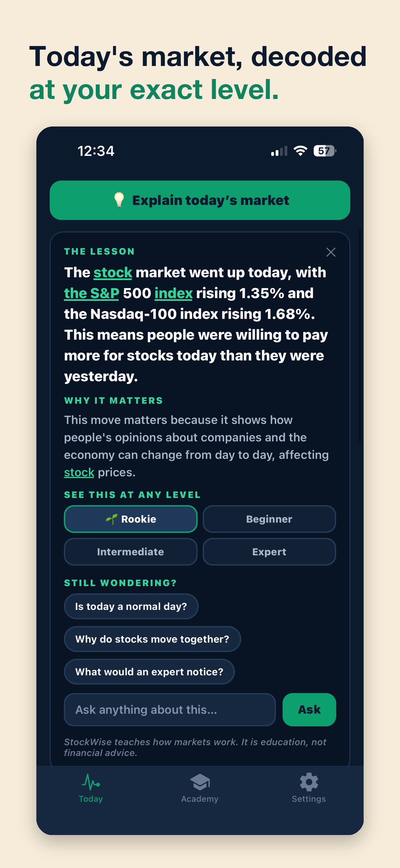The width and height of the screenshot is (400, 868).
Task: Tap the lightbulb icon in the banner
Action: 119,200
